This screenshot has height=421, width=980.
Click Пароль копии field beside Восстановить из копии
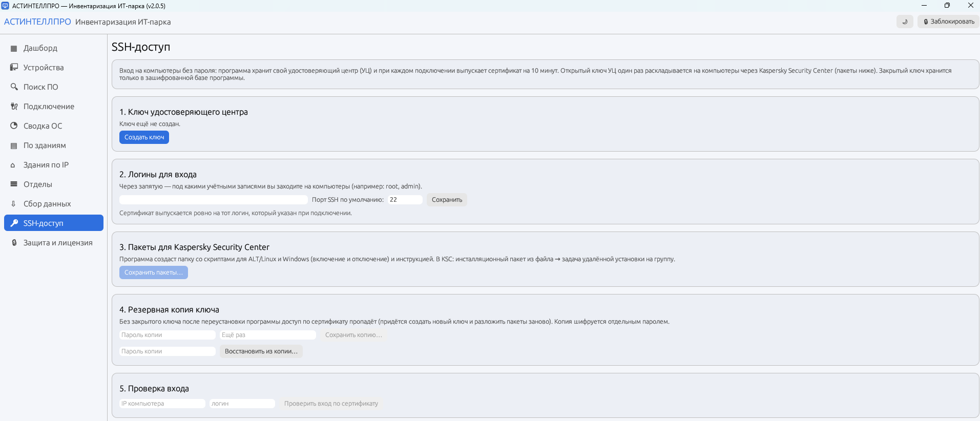[x=168, y=351]
